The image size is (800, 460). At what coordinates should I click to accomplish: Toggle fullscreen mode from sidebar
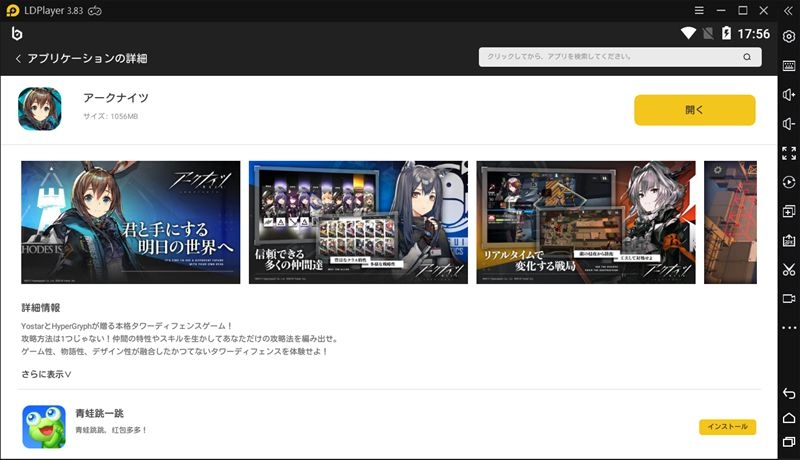(789, 152)
